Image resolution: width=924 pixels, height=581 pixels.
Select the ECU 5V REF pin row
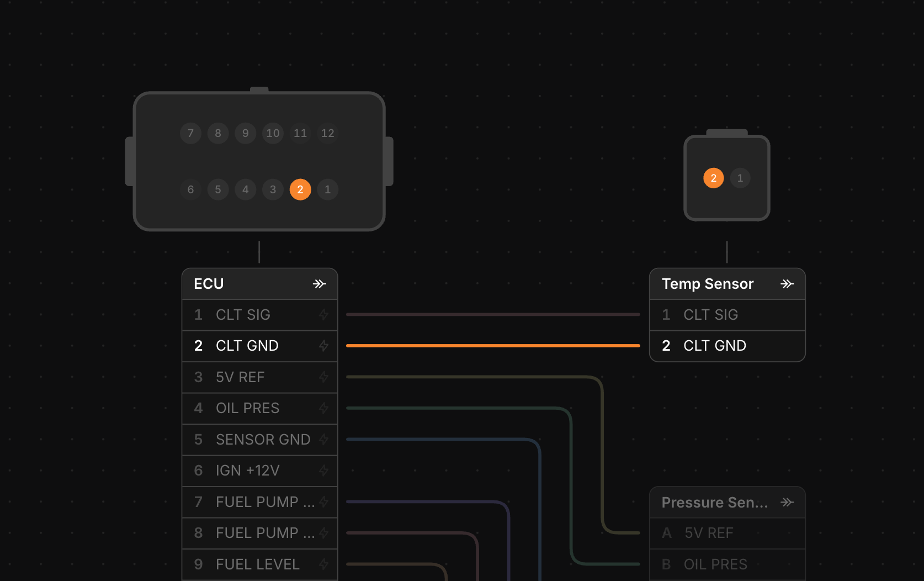pos(260,377)
